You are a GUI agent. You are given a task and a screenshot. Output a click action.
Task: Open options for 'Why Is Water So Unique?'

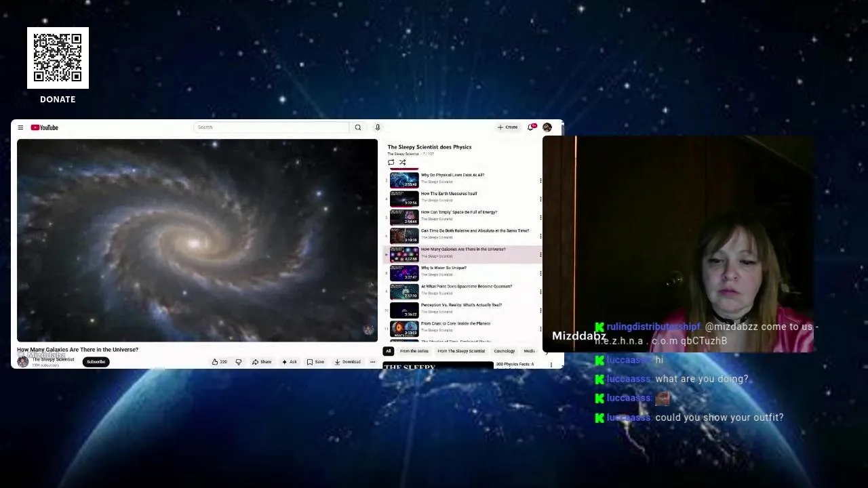coord(540,274)
